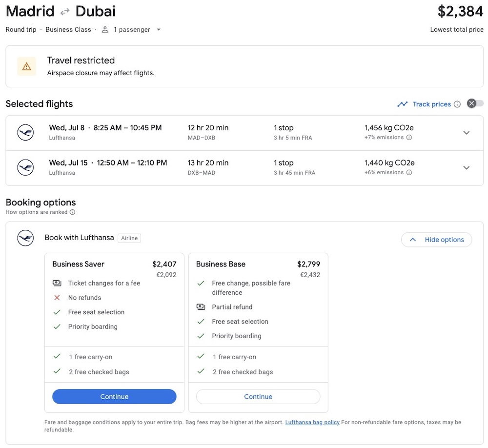
Task: Click the Book with Lufthansa logo
Action: pyautogui.click(x=25, y=238)
